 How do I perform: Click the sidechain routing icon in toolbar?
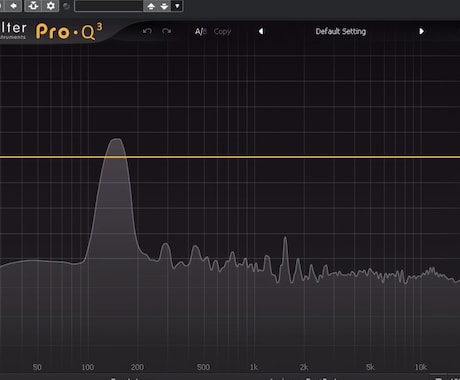coord(33,5)
